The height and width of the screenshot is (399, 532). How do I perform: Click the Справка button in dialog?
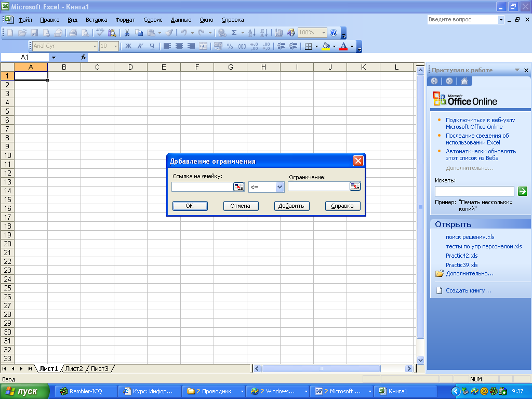342,206
